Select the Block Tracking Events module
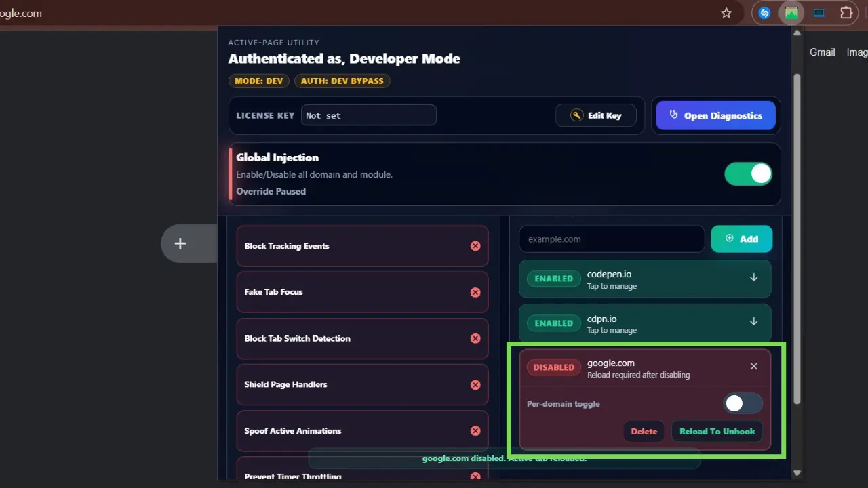Viewport: 868px width, 488px height. click(362, 246)
